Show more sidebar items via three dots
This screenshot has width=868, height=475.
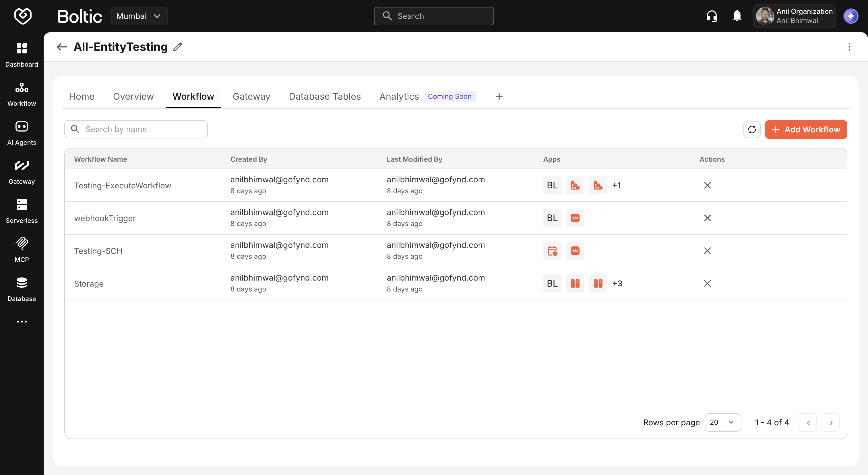coord(22,322)
